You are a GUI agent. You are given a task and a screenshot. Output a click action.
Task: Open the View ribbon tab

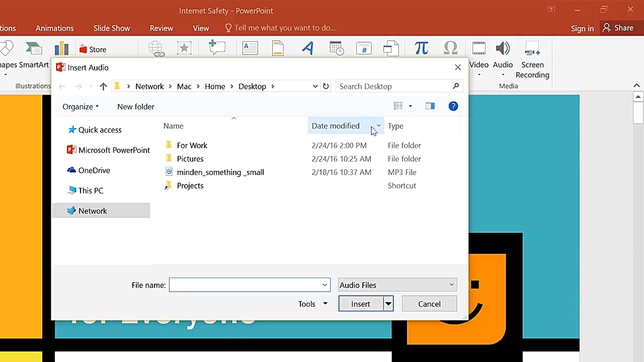[x=201, y=28]
